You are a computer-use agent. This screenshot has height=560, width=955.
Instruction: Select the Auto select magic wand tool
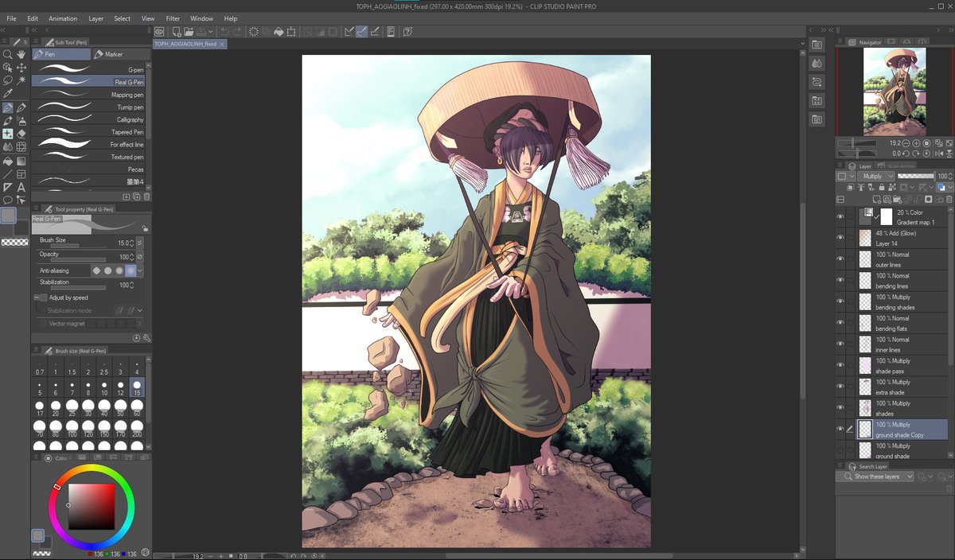pyautogui.click(x=21, y=80)
